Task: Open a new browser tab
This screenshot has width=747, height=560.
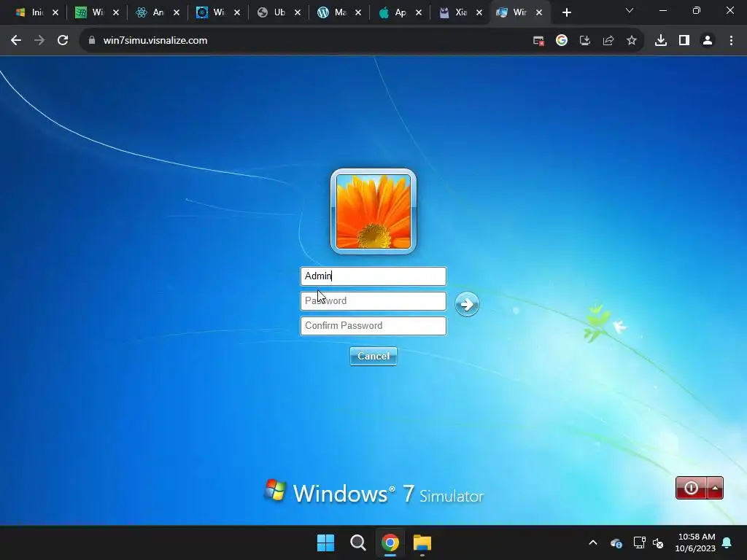Action: [566, 13]
